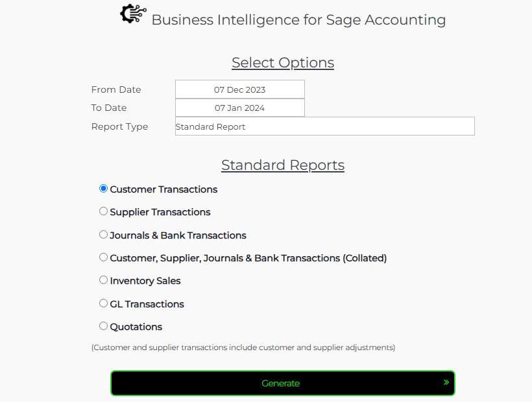Pick the Inventory Sales report option
The image size is (532, 402).
click(x=103, y=280)
